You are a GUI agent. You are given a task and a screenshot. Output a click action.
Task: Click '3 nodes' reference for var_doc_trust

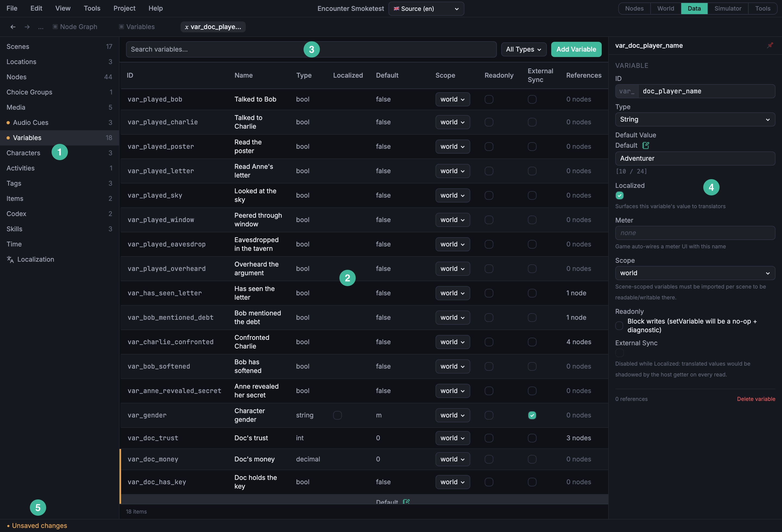[x=578, y=438]
